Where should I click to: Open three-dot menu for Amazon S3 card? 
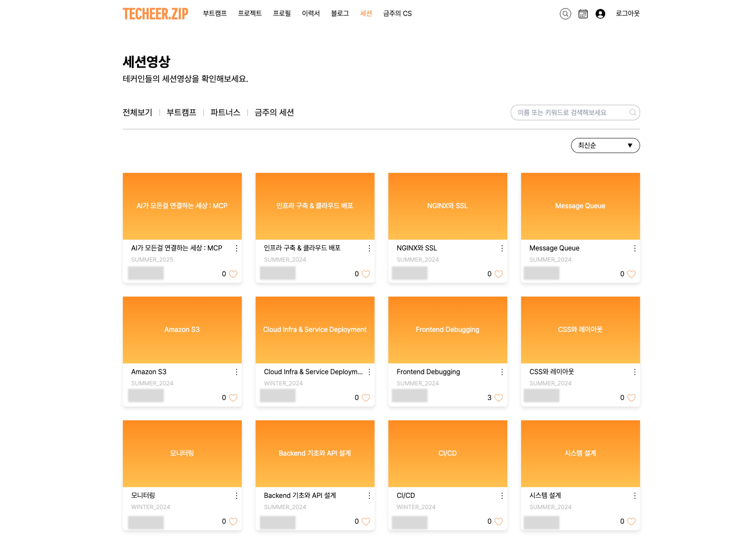coord(236,372)
